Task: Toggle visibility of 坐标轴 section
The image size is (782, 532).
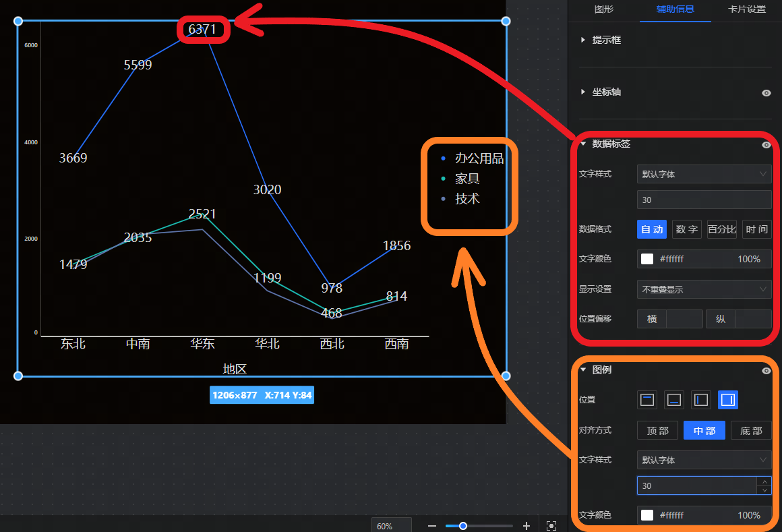Action: coord(766,93)
